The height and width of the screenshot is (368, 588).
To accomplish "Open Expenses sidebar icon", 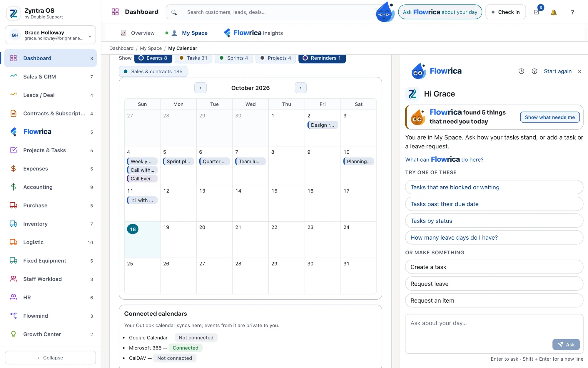I will [14, 168].
